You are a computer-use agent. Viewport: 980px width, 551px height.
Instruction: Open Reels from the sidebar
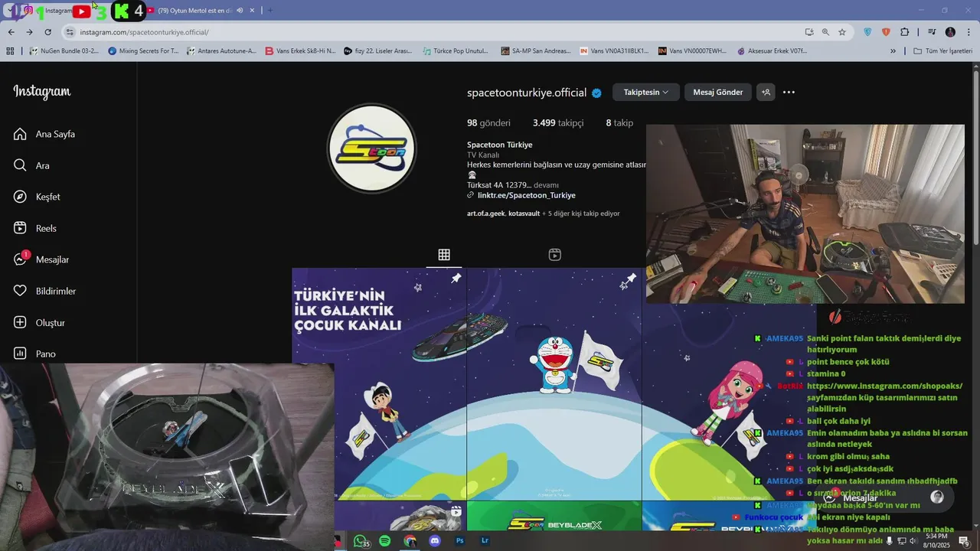[x=34, y=228]
